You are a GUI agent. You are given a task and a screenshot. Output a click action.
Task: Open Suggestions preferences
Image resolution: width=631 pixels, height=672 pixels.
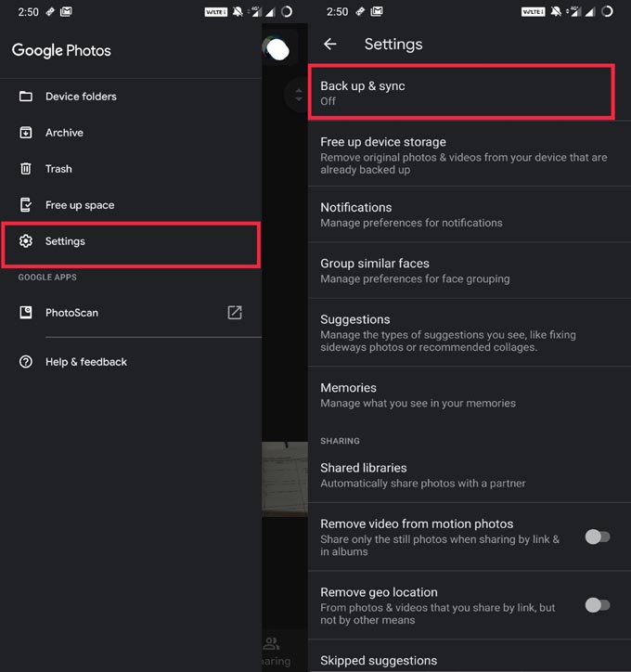(464, 332)
